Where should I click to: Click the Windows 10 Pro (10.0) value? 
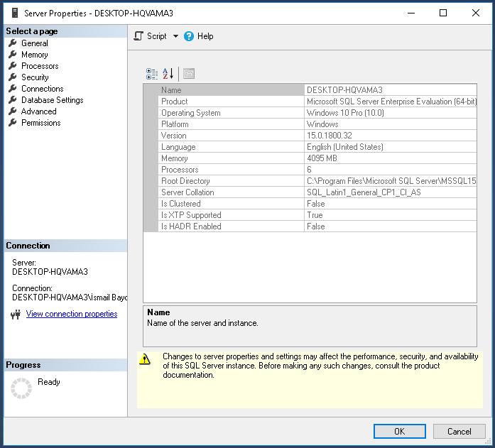pyautogui.click(x=345, y=113)
